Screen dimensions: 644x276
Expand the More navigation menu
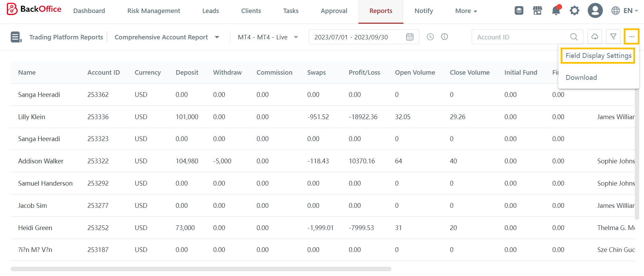point(466,11)
